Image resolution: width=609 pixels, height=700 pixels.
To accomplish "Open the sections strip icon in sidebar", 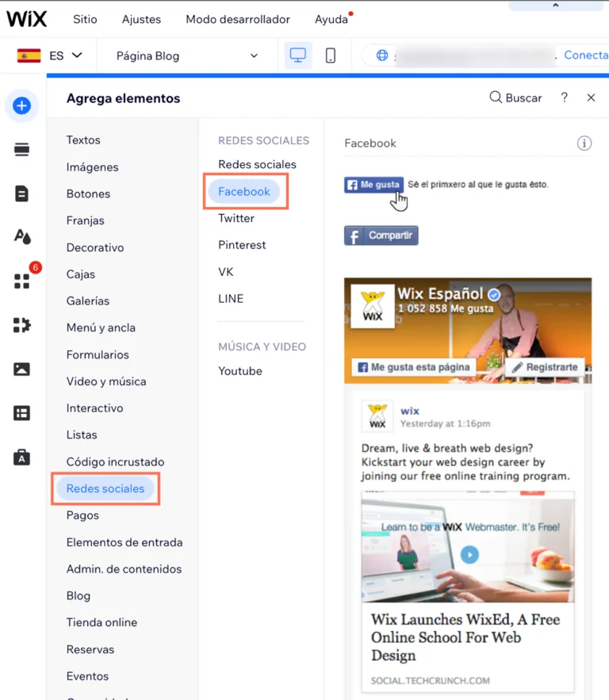I will pyautogui.click(x=21, y=149).
